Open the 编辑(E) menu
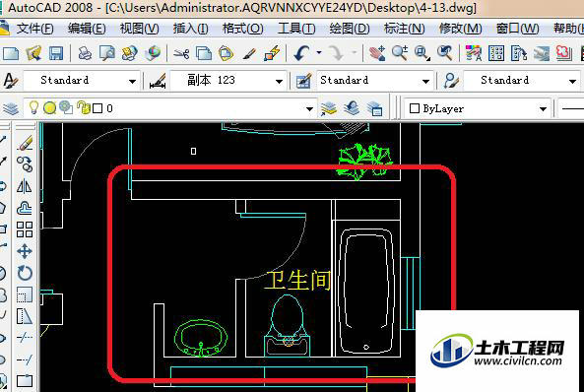The height and width of the screenshot is (392, 584). coord(87,29)
